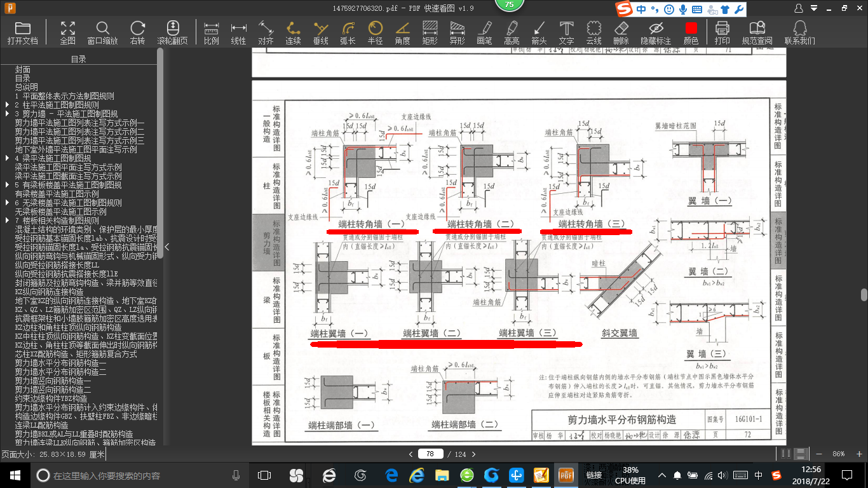This screenshot has height=488, width=868.
Task: Open 规范查阅 standards lookup
Action: click(x=757, y=32)
